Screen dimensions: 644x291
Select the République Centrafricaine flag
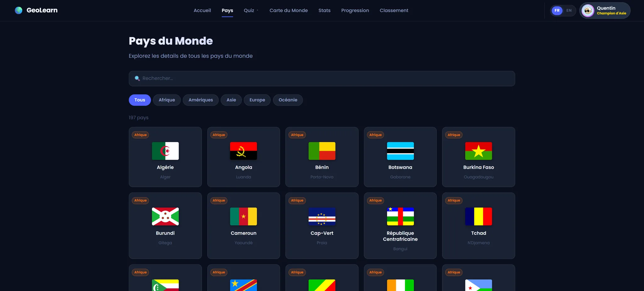tap(400, 216)
